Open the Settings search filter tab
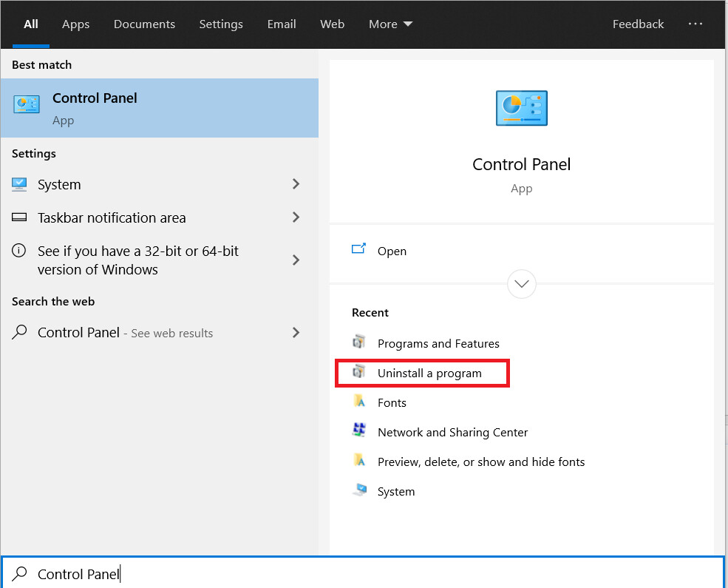Screen dimensions: 728x588 (x=221, y=24)
